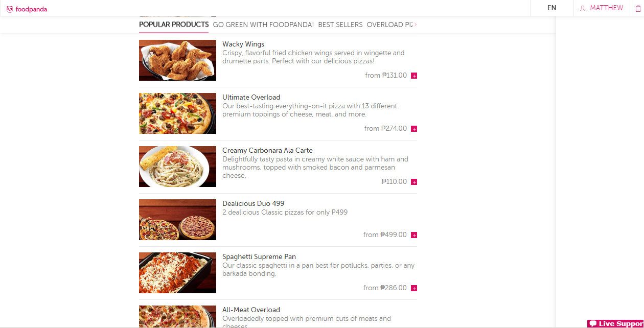Select price 'from ₱499.00'
This screenshot has height=328, width=644.
pos(385,235)
